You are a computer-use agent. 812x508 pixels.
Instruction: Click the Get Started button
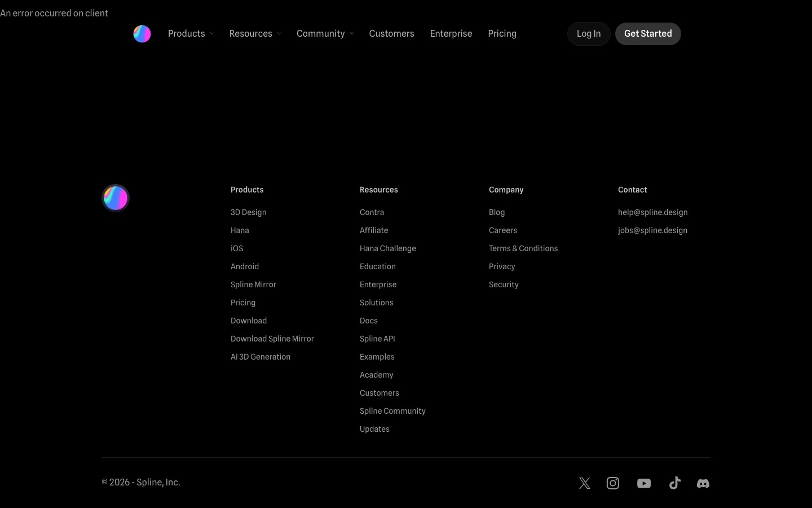(648, 34)
